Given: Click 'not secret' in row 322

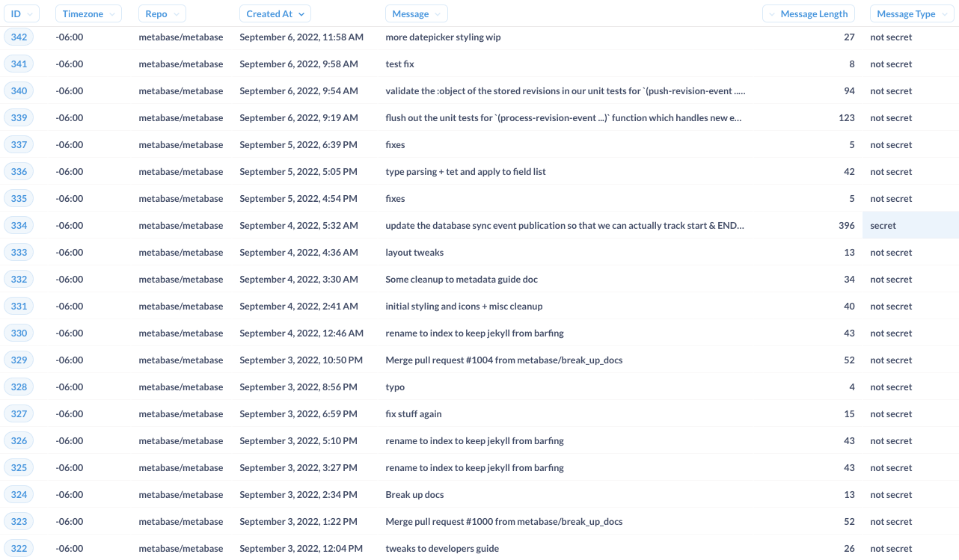Looking at the screenshot, I should [x=891, y=549].
